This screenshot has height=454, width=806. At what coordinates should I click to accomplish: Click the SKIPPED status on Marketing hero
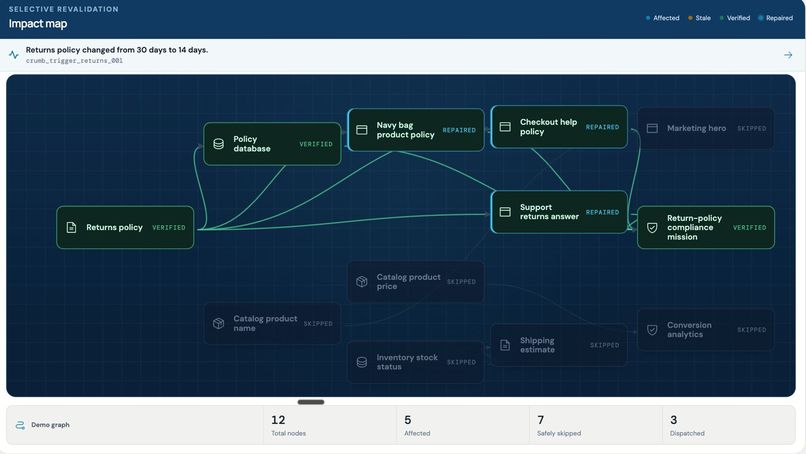pos(752,128)
